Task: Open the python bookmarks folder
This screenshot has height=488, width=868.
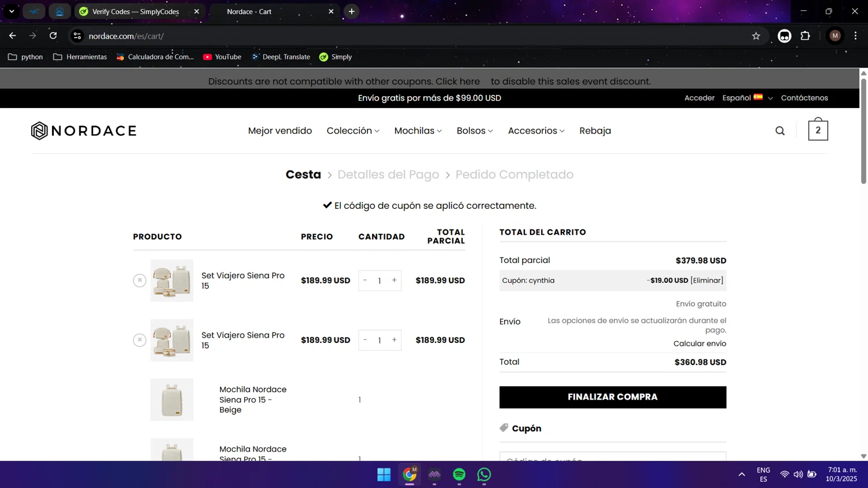Action: point(25,57)
